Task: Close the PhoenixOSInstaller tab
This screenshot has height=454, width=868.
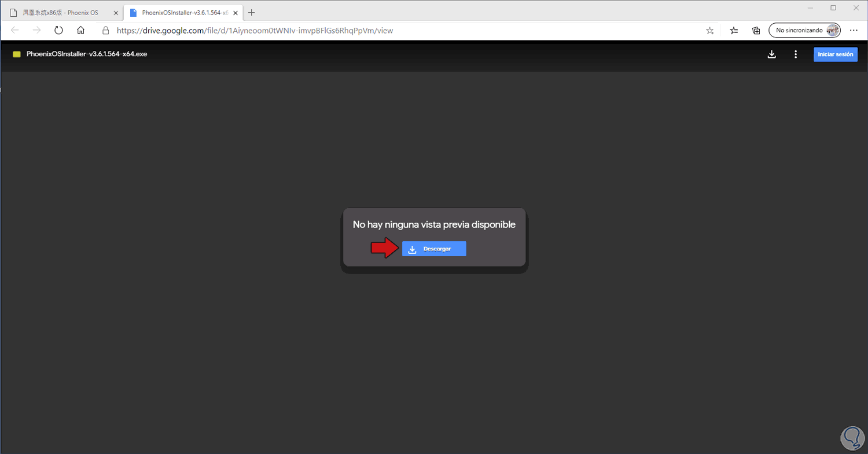Action: [235, 13]
